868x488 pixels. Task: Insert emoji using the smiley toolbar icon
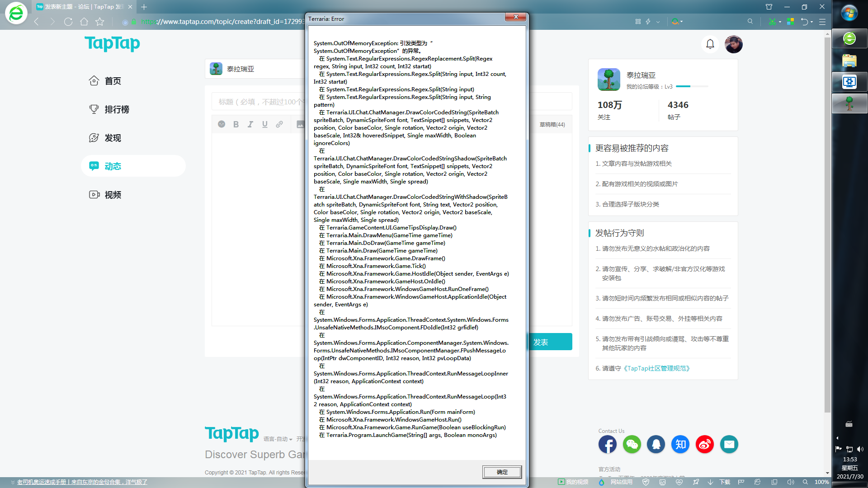[222, 124]
